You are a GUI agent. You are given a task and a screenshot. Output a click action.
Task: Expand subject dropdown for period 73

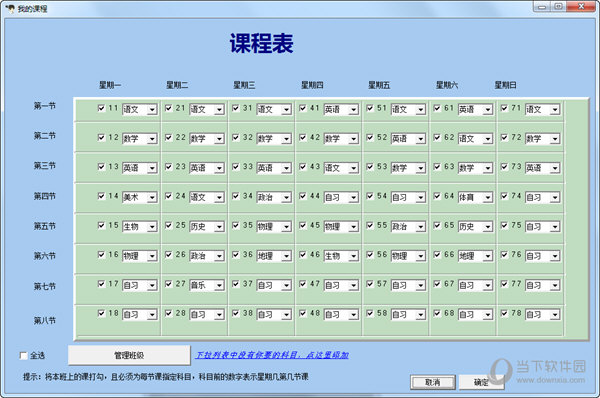555,168
